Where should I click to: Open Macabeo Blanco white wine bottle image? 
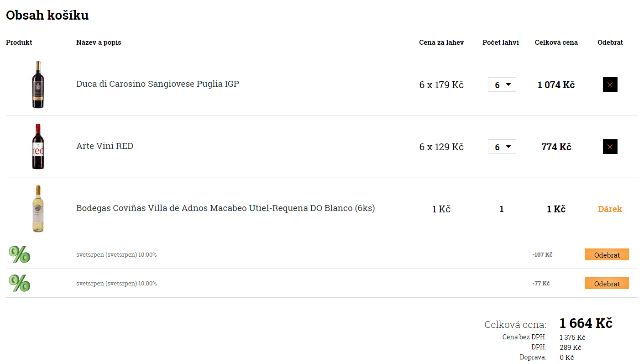coord(38,209)
